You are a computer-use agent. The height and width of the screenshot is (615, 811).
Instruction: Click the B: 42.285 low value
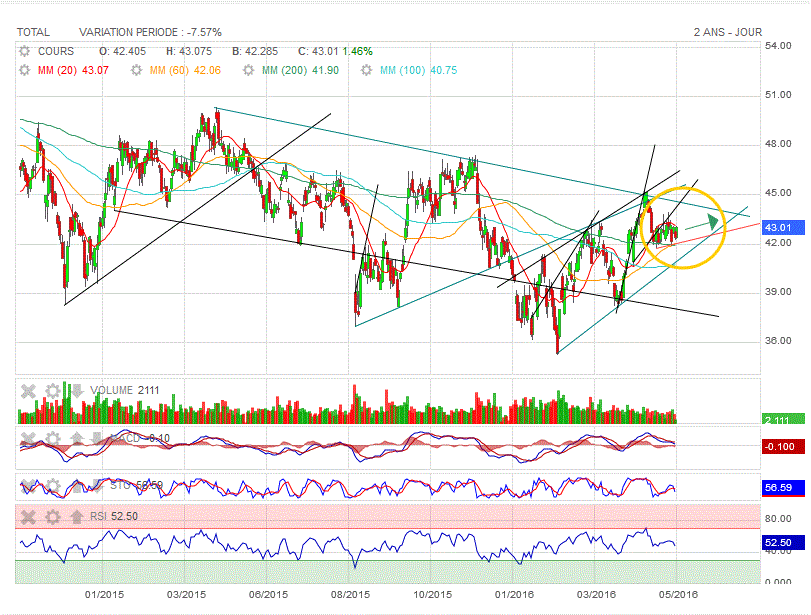[x=255, y=51]
